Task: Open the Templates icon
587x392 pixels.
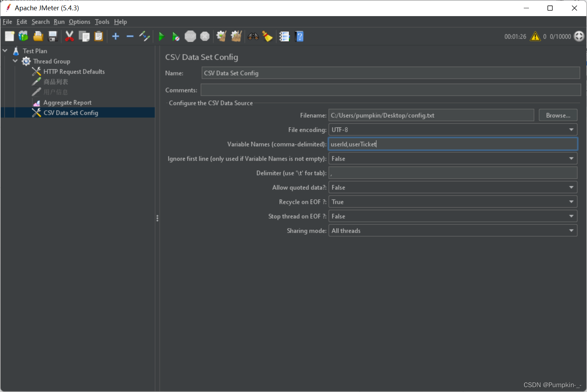Action: 23,36
